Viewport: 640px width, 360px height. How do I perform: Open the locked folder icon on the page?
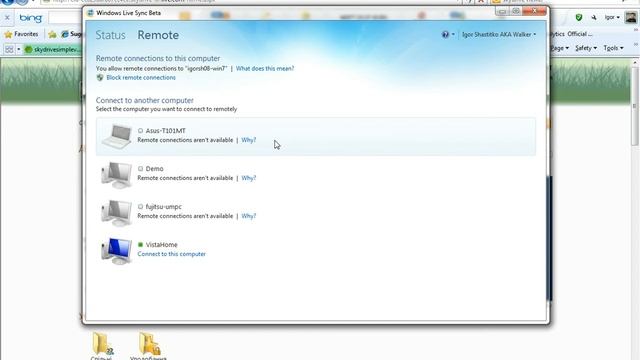point(149,344)
